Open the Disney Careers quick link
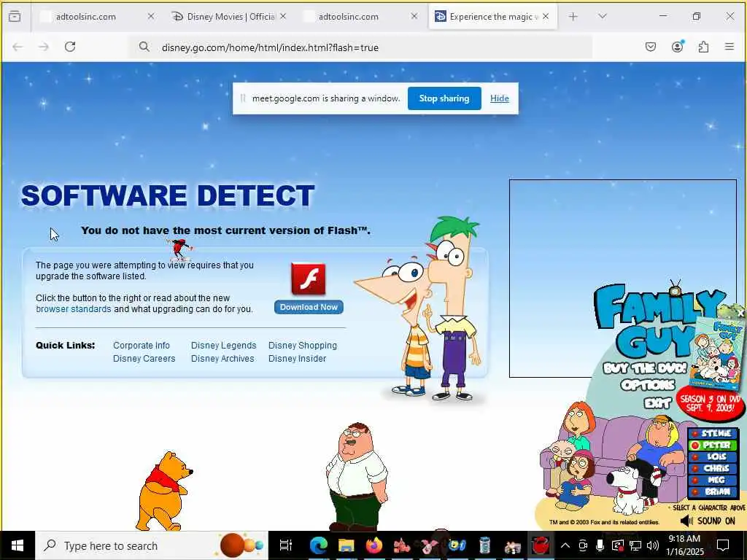747x560 pixels. pos(144,359)
